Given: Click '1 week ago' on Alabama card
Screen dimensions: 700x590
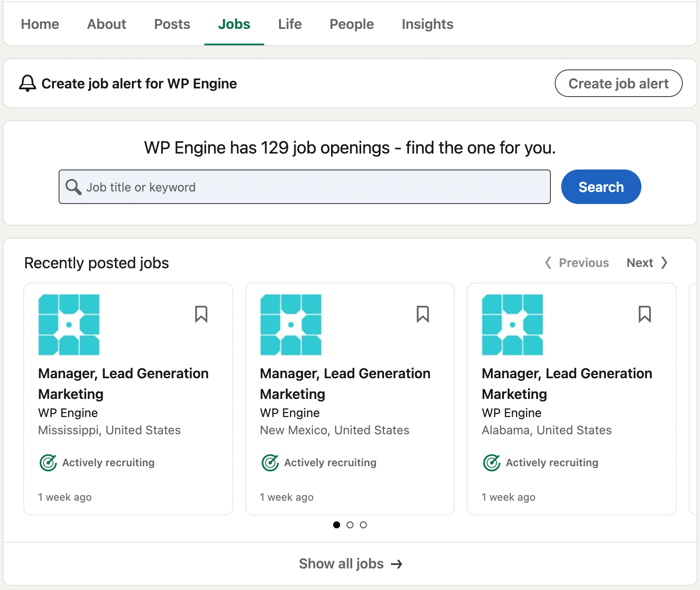Looking at the screenshot, I should [509, 497].
